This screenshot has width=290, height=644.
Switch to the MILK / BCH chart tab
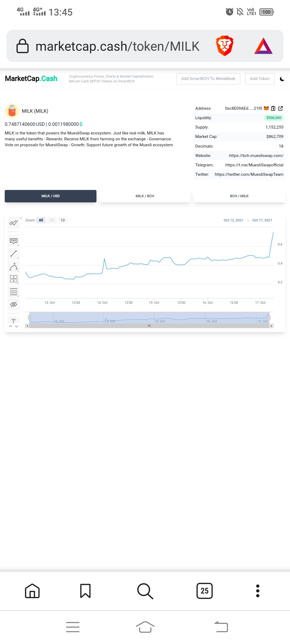click(145, 196)
